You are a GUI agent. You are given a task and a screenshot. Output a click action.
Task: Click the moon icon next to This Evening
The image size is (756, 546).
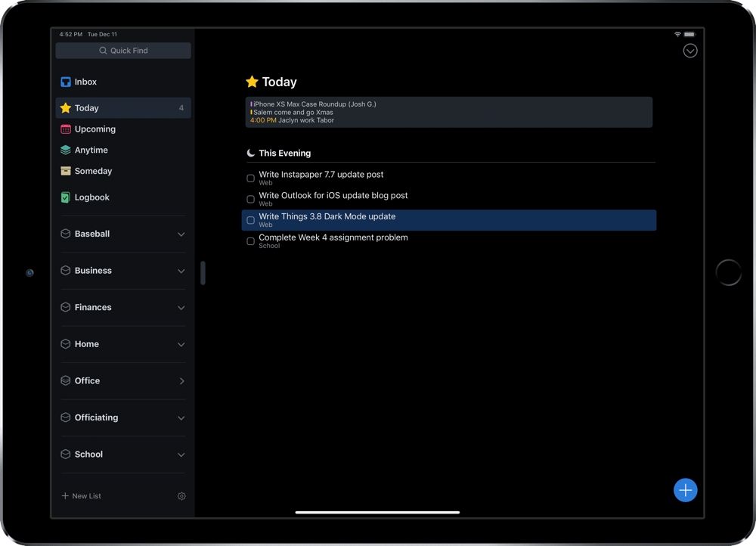pos(251,153)
